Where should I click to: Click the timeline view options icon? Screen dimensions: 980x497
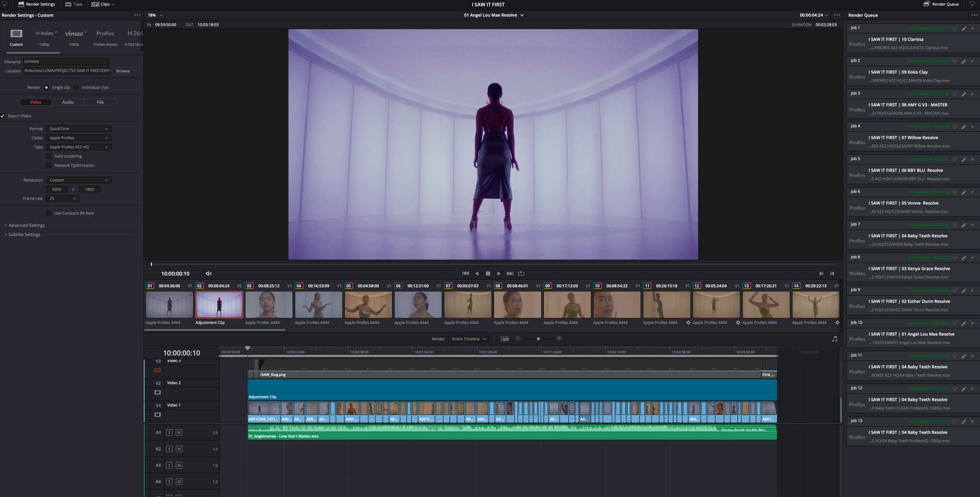click(x=505, y=338)
